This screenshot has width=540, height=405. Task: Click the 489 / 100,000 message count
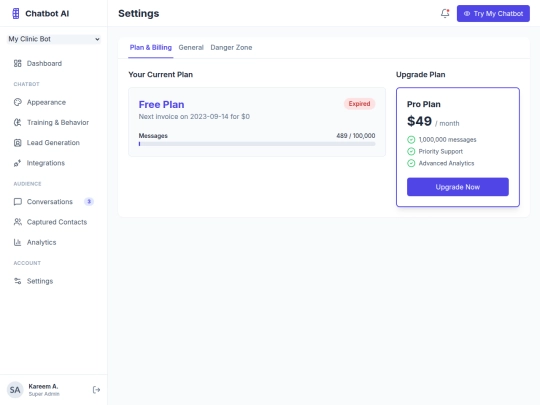tap(356, 136)
